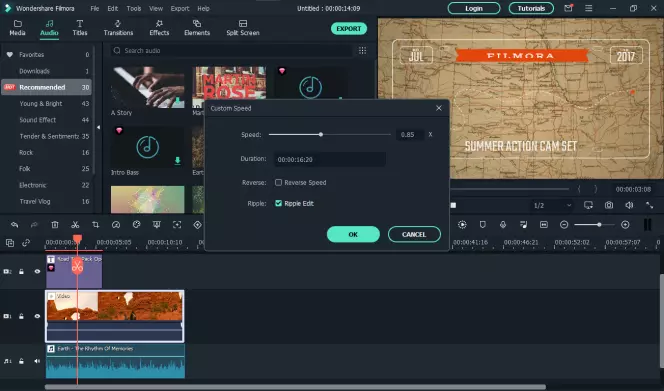Click the undo arrow icon
Viewport: 664px width, 391px height.
[x=14, y=225]
